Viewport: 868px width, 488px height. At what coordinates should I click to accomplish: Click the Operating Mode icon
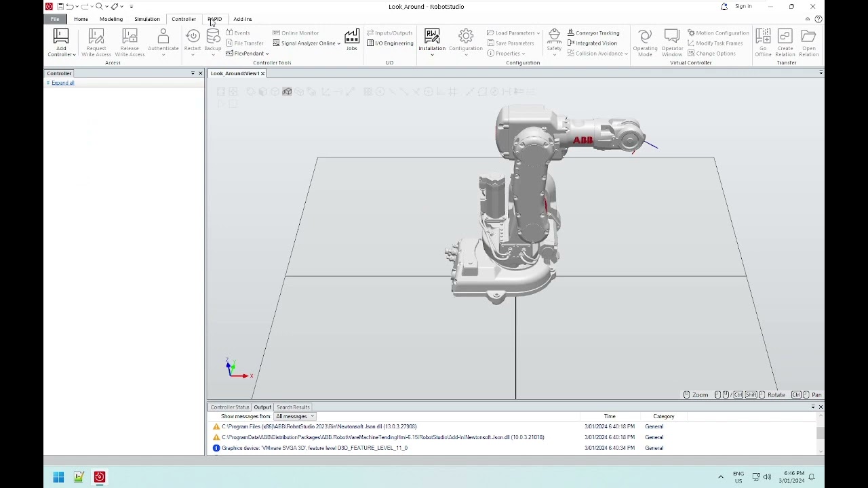coord(645,37)
